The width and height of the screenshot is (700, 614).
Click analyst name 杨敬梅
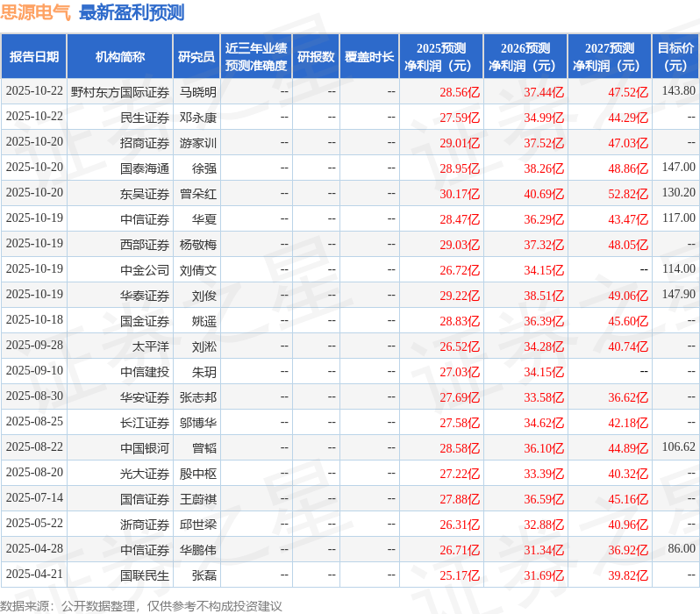pyautogui.click(x=197, y=245)
